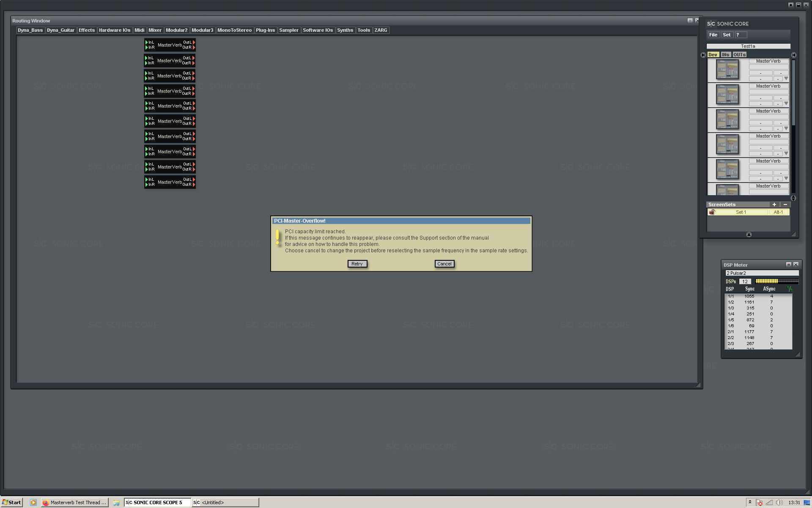The image size is (812, 508).
Task: Click the collapse arrow icon beside OUTs
Action: coord(793,55)
